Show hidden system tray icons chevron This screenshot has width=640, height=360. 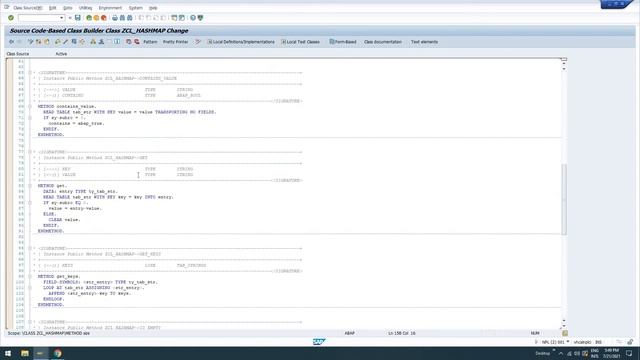tap(561, 353)
